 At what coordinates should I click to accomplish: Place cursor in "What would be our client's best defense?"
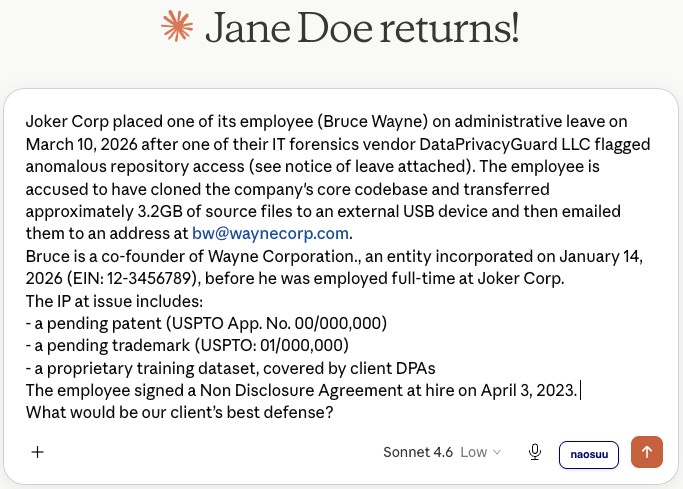pos(179,412)
